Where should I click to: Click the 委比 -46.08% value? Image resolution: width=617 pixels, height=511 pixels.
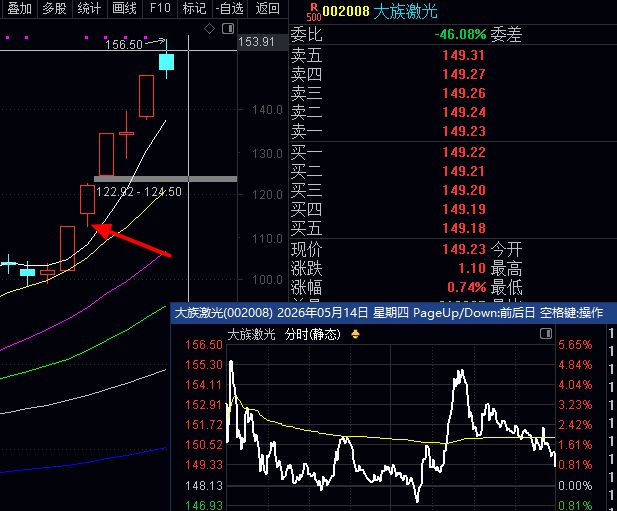(460, 34)
